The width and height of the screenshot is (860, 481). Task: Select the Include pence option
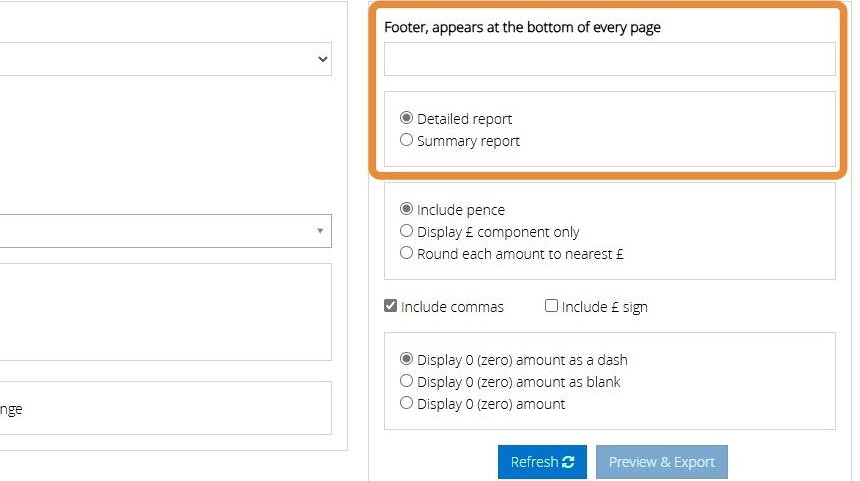coord(407,210)
